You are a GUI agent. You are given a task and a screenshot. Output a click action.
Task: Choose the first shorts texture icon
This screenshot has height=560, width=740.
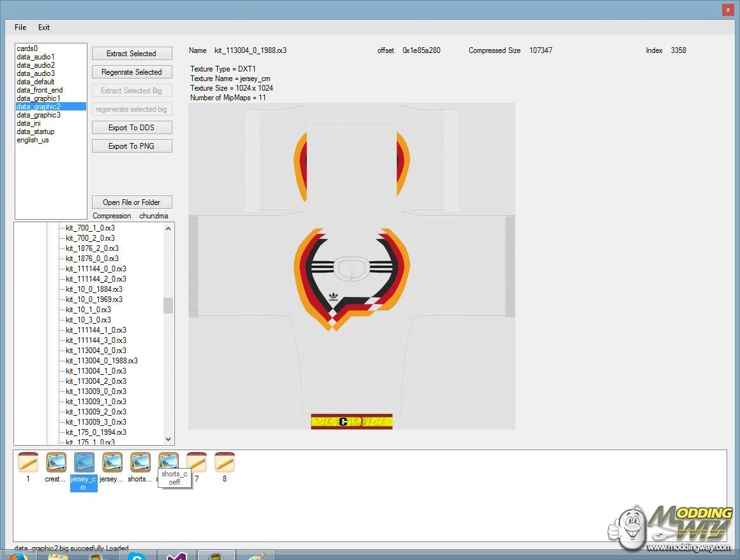[140, 462]
